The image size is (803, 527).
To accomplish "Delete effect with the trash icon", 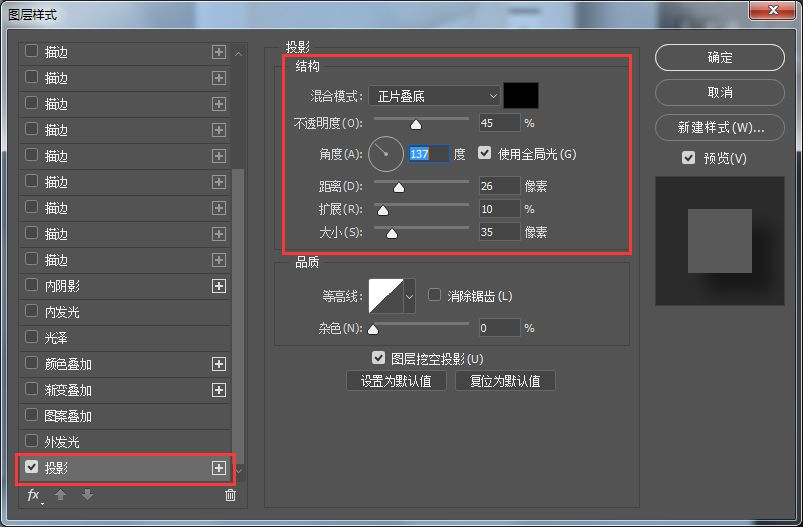I will (x=230, y=495).
